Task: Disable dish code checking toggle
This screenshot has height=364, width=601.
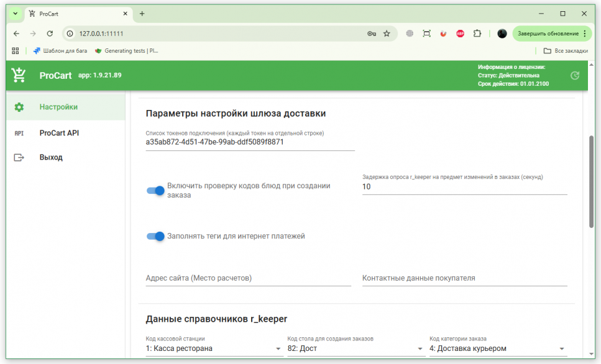Action: [155, 191]
